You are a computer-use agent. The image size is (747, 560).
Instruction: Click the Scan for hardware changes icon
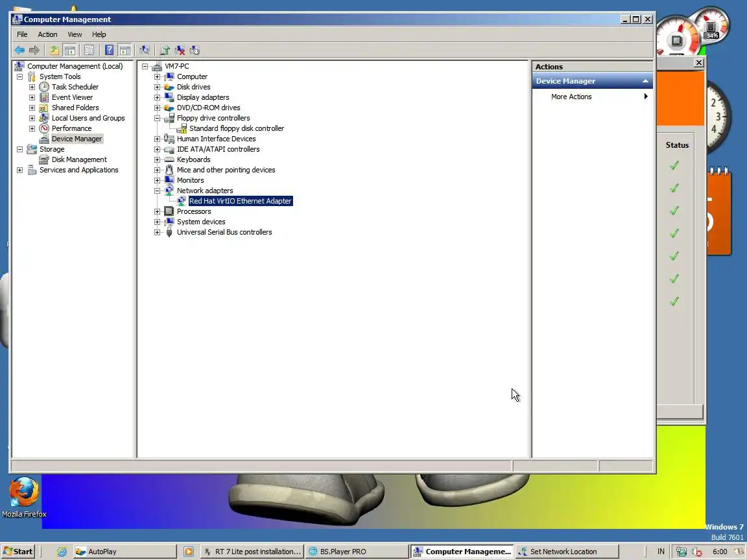[x=145, y=50]
